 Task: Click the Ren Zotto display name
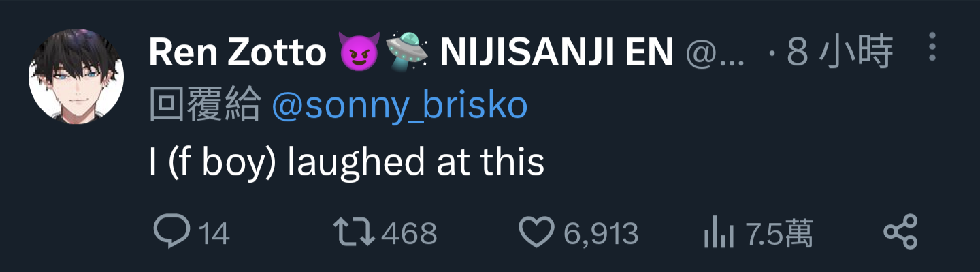[238, 52]
